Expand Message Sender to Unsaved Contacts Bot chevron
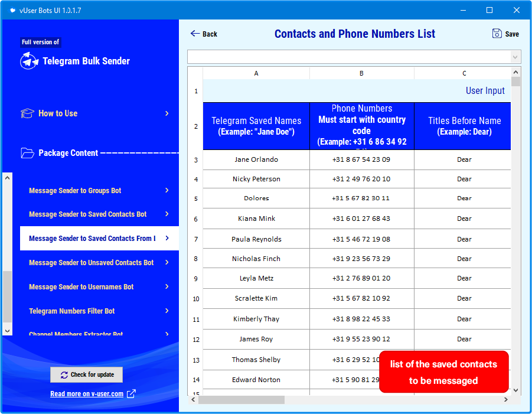Viewport: 532px width, 414px height. pos(167,262)
